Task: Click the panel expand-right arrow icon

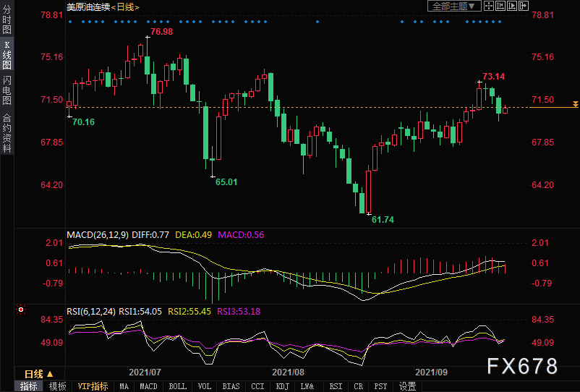Action: coord(524,6)
